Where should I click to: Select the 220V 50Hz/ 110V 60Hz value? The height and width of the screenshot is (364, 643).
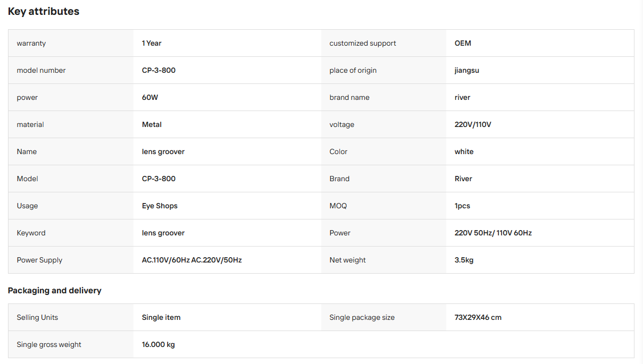point(493,233)
